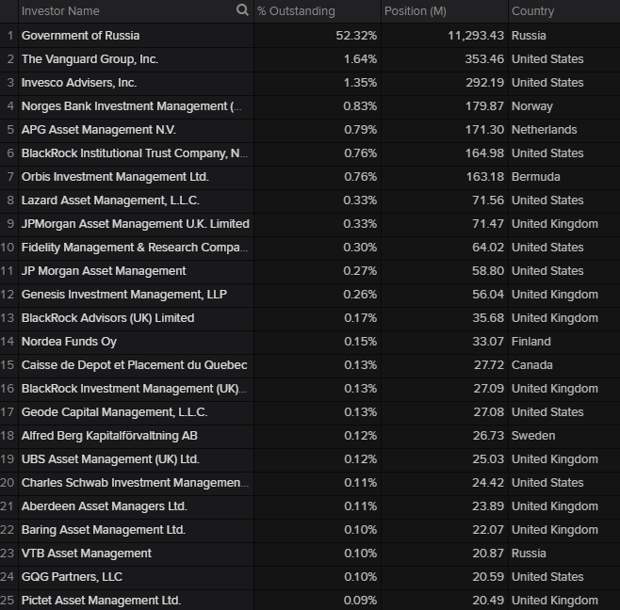
Task: Click the Finland country cell
Action: (x=531, y=342)
